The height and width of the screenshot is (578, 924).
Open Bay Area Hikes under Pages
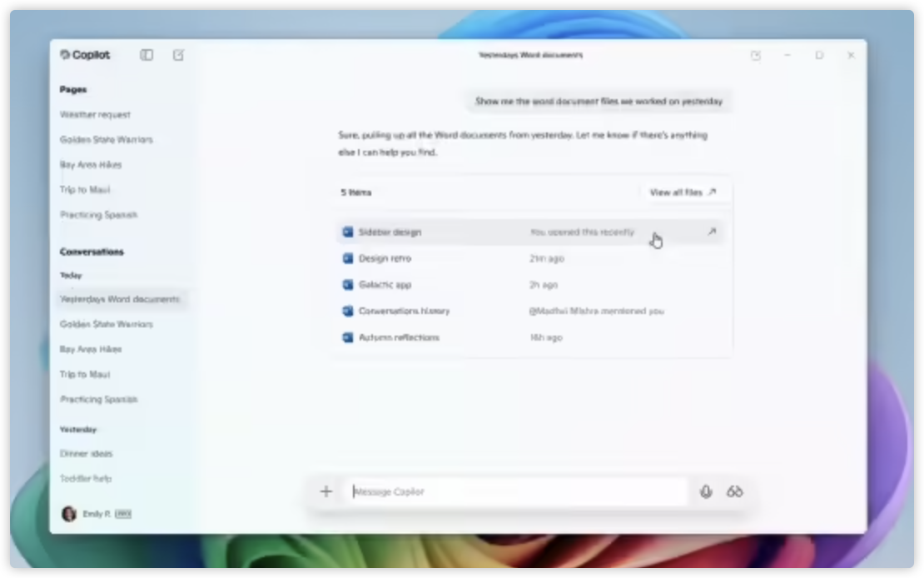(91, 165)
